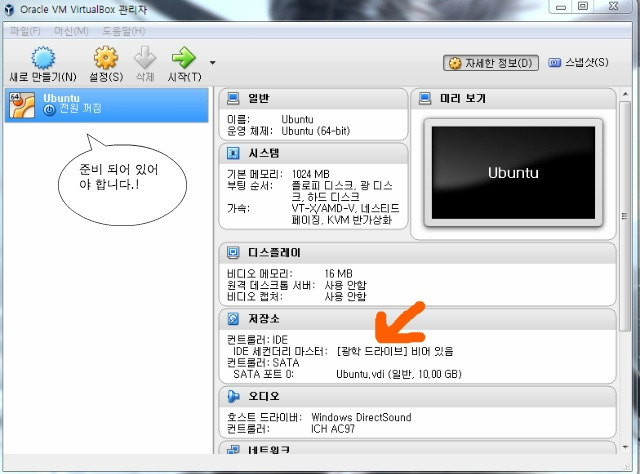This screenshot has width=640, height=474.
Task: Open the 시스템 system section header
Action: [x=313, y=154]
